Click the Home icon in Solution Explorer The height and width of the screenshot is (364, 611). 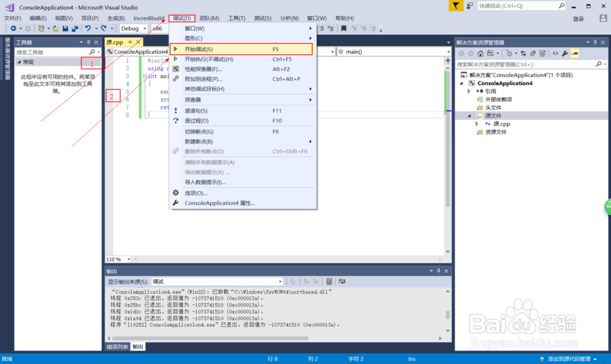tap(480, 53)
